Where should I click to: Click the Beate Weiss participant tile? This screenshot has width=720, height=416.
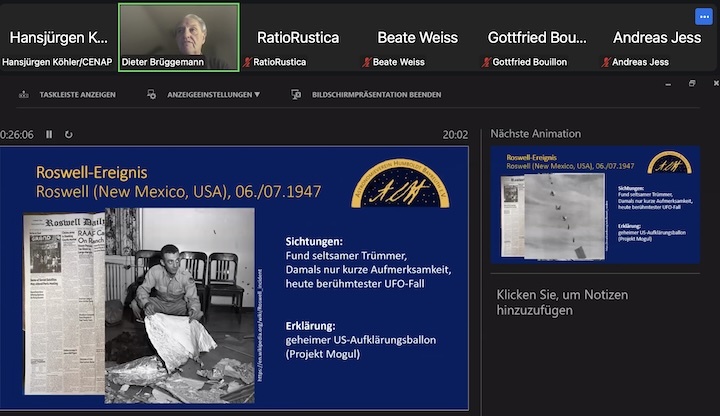click(x=418, y=37)
